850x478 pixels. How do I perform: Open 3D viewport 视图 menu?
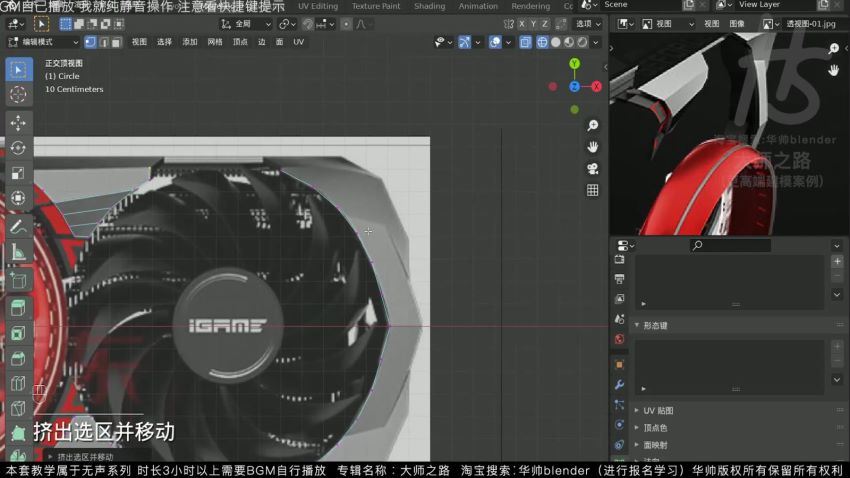139,42
